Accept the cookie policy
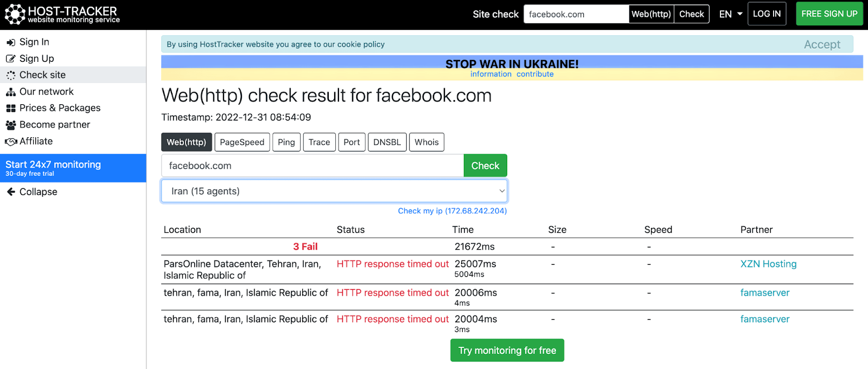868x369 pixels. pos(822,44)
